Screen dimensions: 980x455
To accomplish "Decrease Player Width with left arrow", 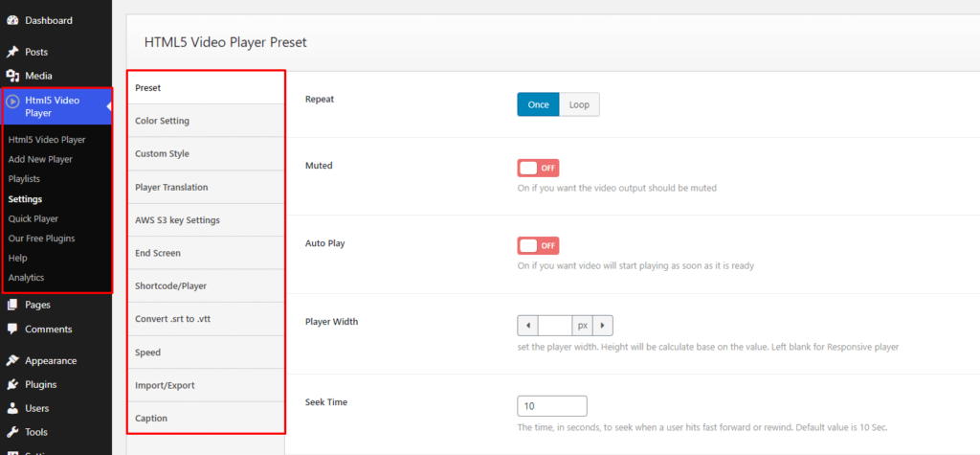I will pyautogui.click(x=527, y=326).
